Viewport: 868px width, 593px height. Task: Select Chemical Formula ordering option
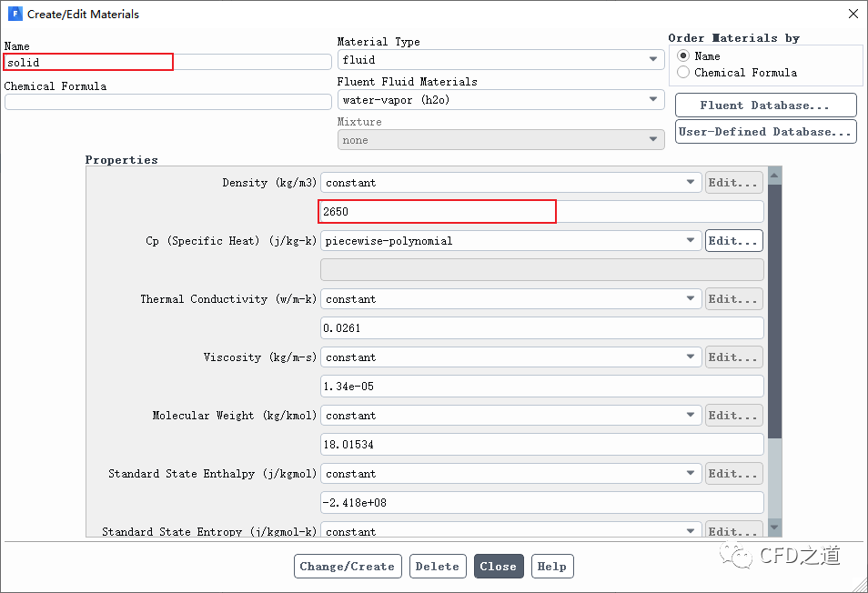tap(683, 73)
